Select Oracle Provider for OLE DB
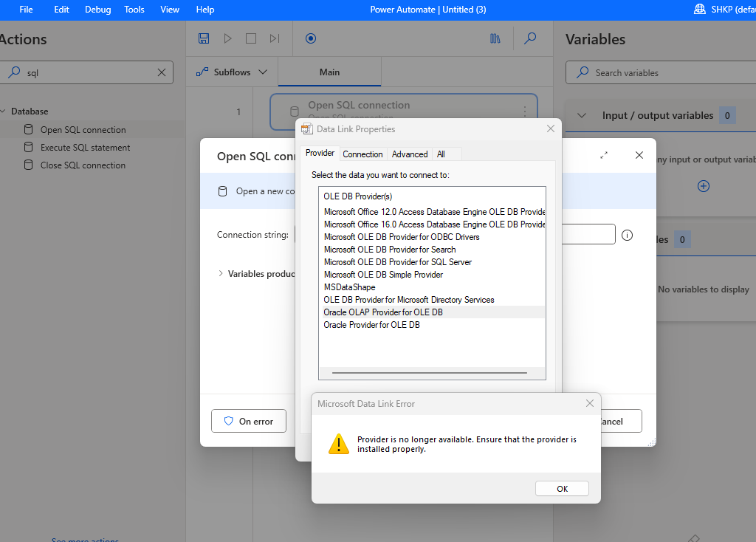The image size is (756, 542). tap(372, 324)
